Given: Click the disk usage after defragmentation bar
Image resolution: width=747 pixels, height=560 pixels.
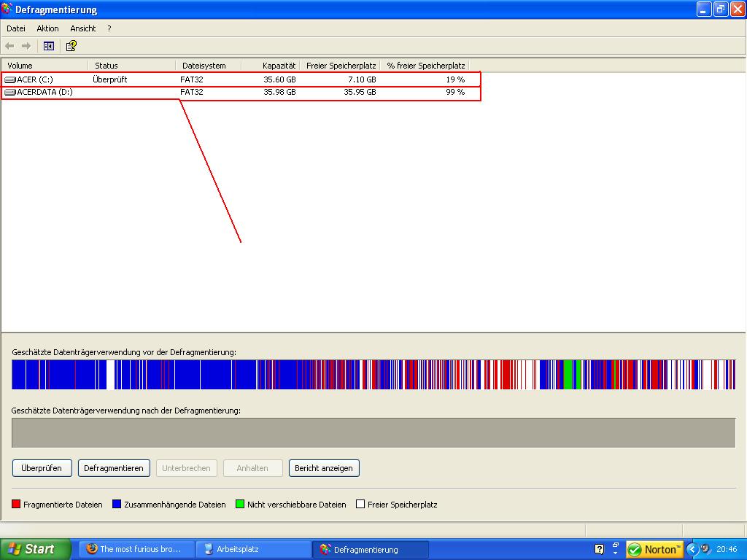Looking at the screenshot, I should [373, 433].
